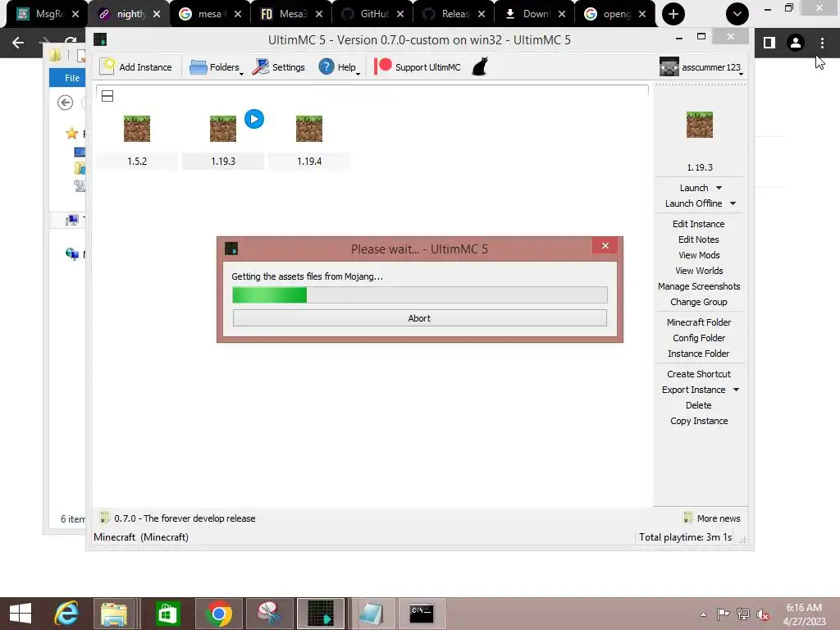Image resolution: width=840 pixels, height=630 pixels.
Task: Click Edit Instance
Action: [699, 224]
